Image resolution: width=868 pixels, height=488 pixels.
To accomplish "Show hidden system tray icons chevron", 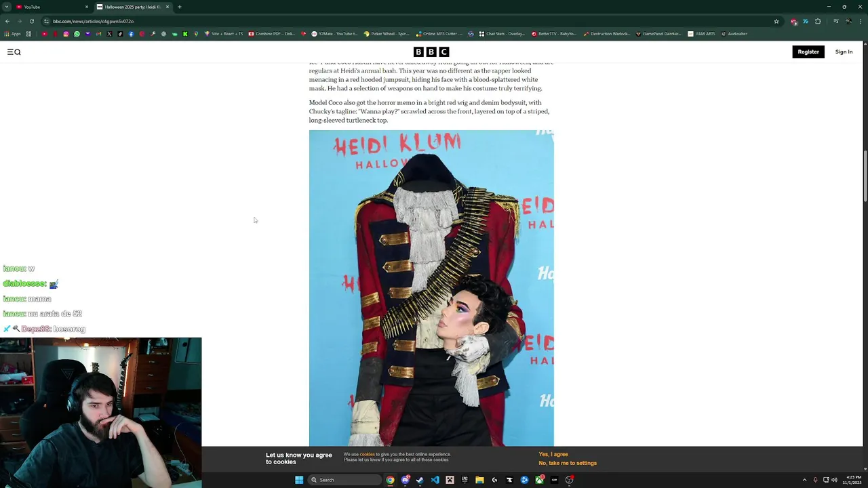I will pyautogui.click(x=804, y=480).
